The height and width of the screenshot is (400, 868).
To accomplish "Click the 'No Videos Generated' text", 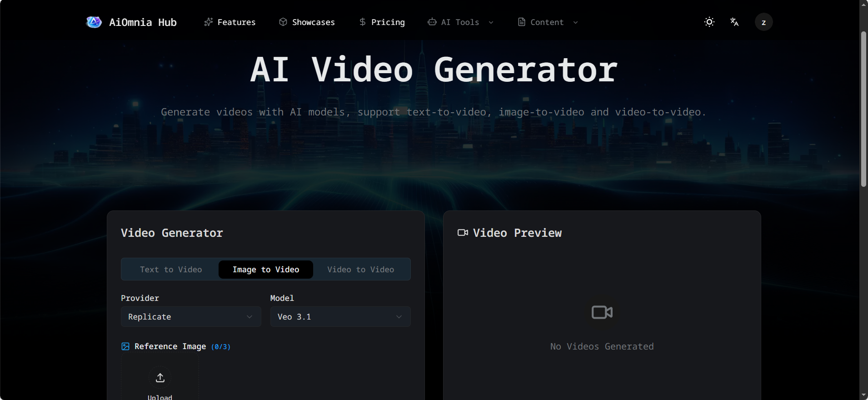I will [602, 346].
